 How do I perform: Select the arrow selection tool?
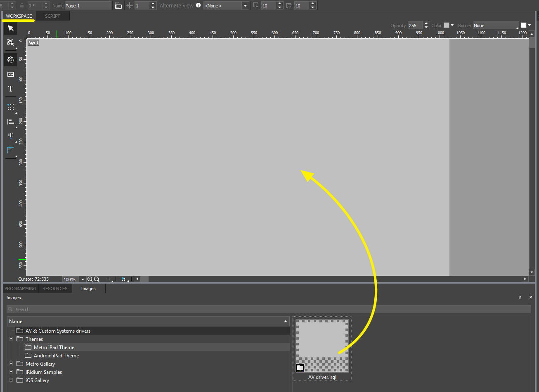(11, 28)
